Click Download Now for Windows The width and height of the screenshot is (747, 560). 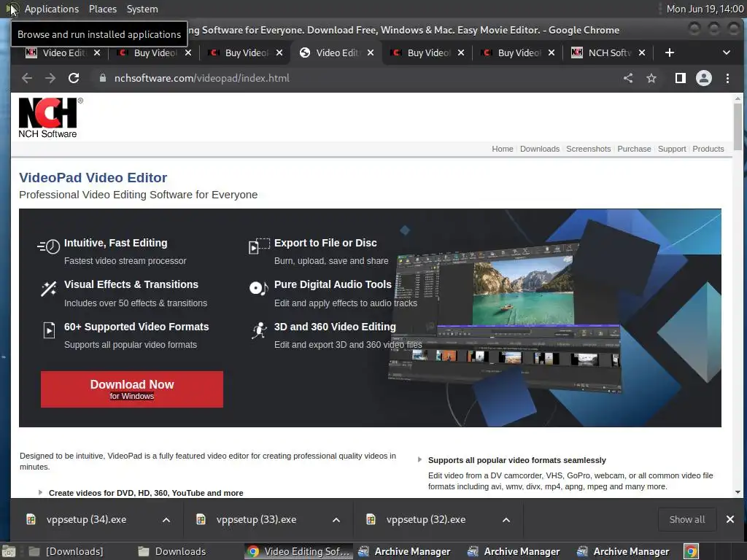click(x=132, y=389)
